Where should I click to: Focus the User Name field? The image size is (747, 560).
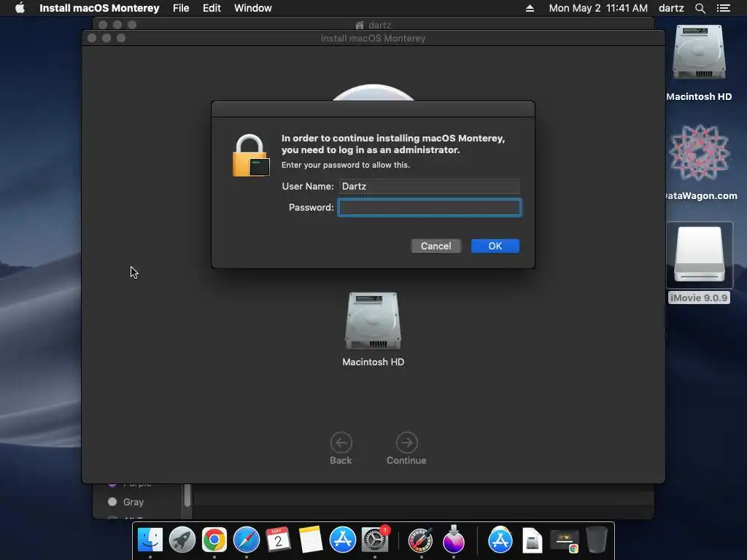tap(429, 186)
